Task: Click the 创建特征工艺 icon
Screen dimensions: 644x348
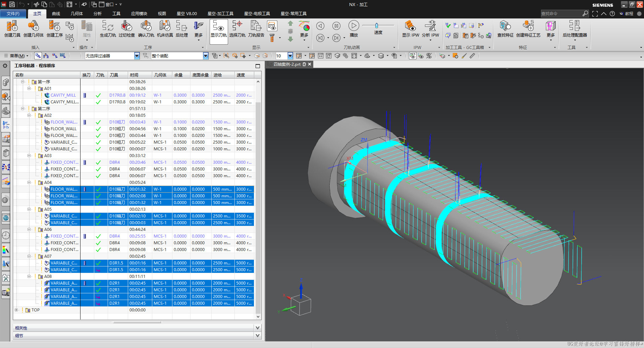Action: pyautogui.click(x=528, y=29)
